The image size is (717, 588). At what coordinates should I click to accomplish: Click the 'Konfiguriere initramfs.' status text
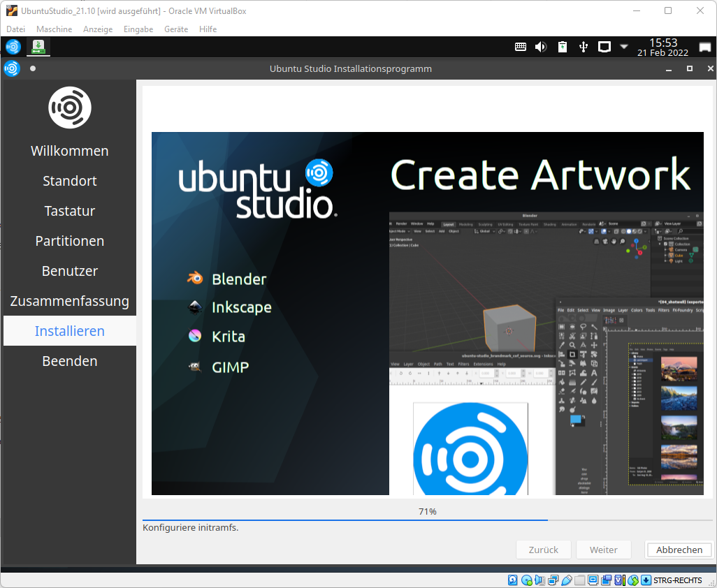[191, 528]
